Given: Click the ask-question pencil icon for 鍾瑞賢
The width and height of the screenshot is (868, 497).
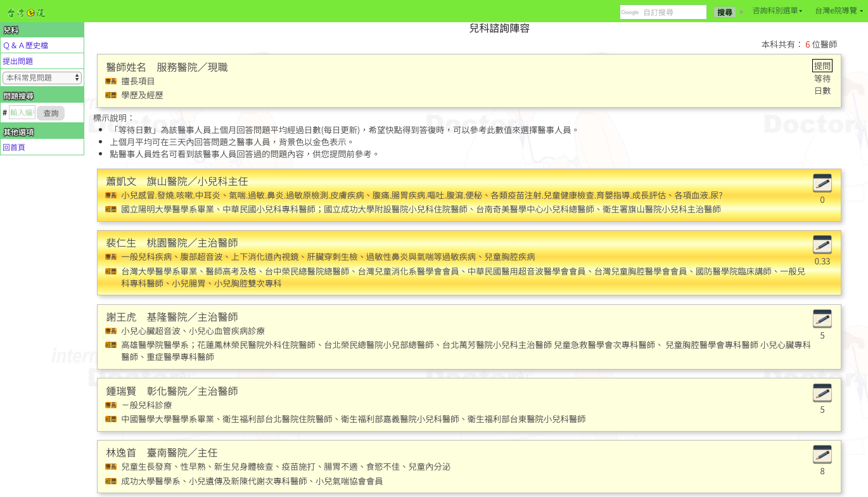Looking at the screenshot, I should [822, 393].
